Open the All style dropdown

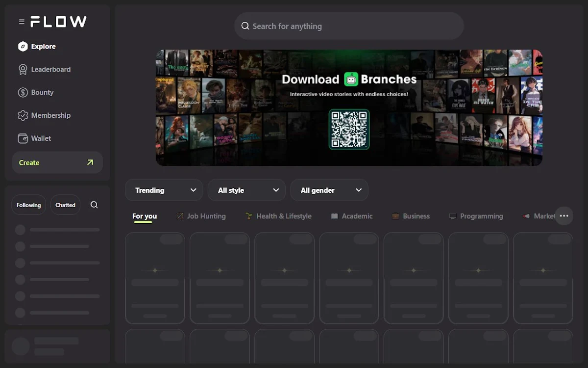pos(246,190)
